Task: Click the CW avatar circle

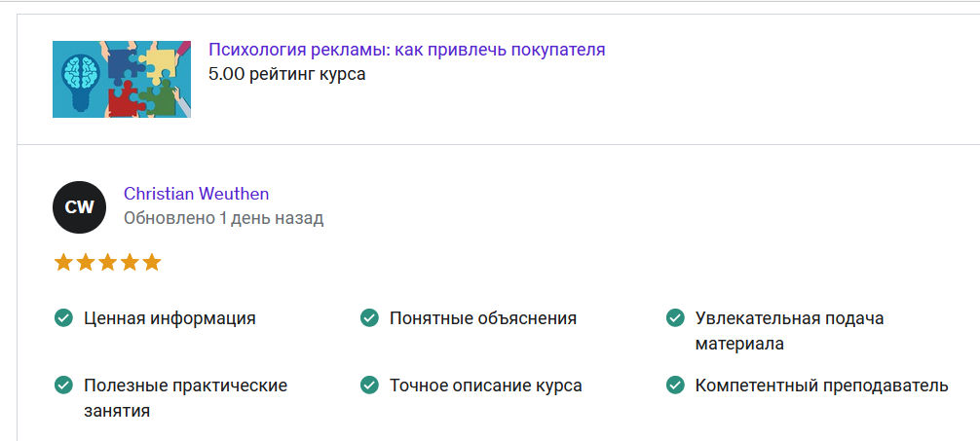Action: [79, 207]
